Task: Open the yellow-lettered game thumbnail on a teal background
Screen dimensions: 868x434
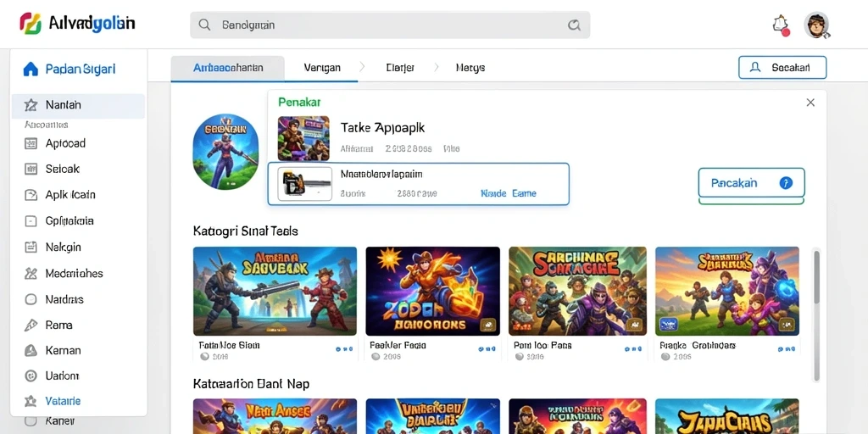Action: point(727,416)
